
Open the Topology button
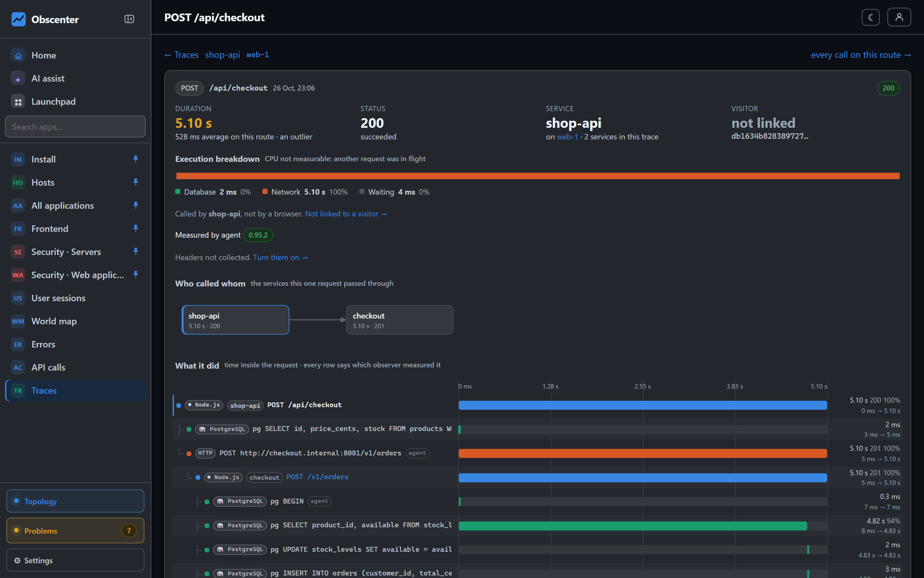75,501
